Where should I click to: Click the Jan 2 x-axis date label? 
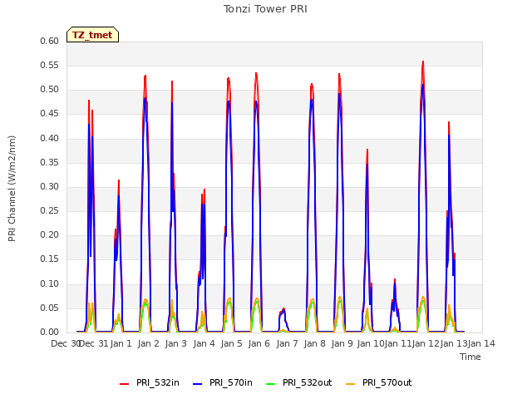(x=149, y=343)
